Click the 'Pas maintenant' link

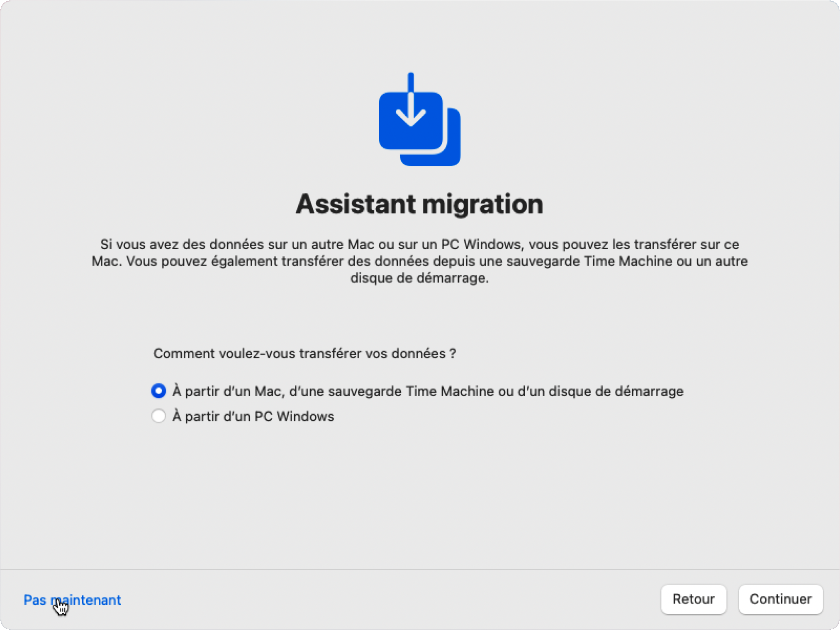click(72, 600)
